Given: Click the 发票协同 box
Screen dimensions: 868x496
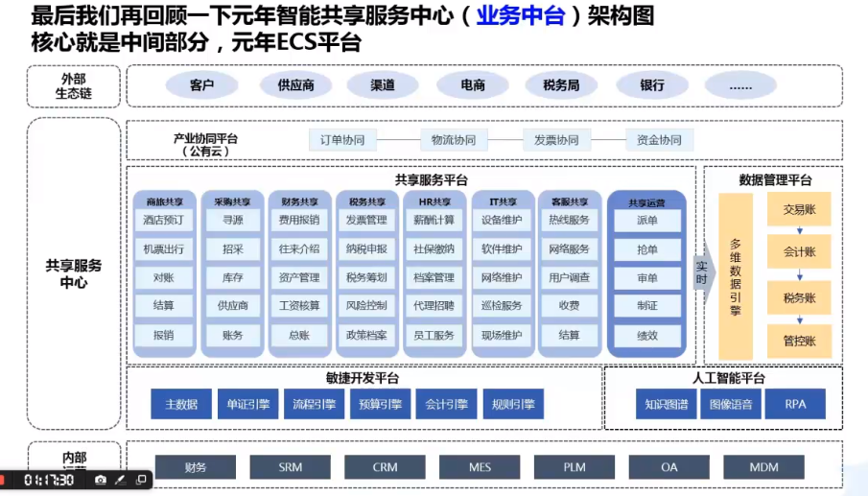Looking at the screenshot, I should coord(556,140).
